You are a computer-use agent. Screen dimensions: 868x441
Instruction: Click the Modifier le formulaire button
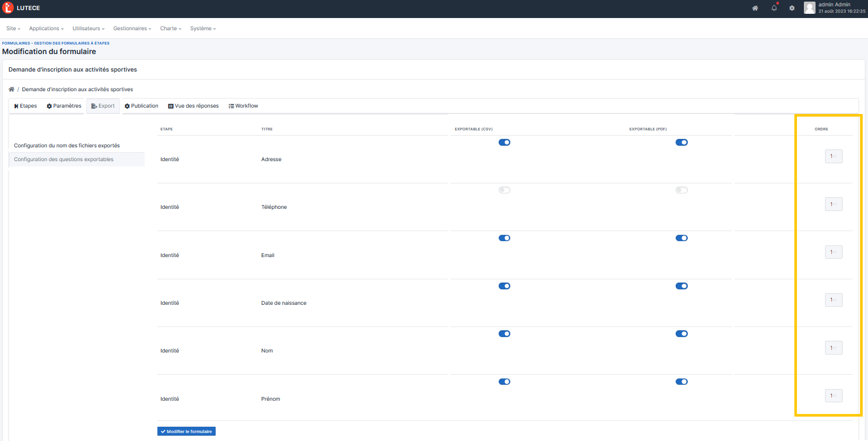(x=187, y=431)
